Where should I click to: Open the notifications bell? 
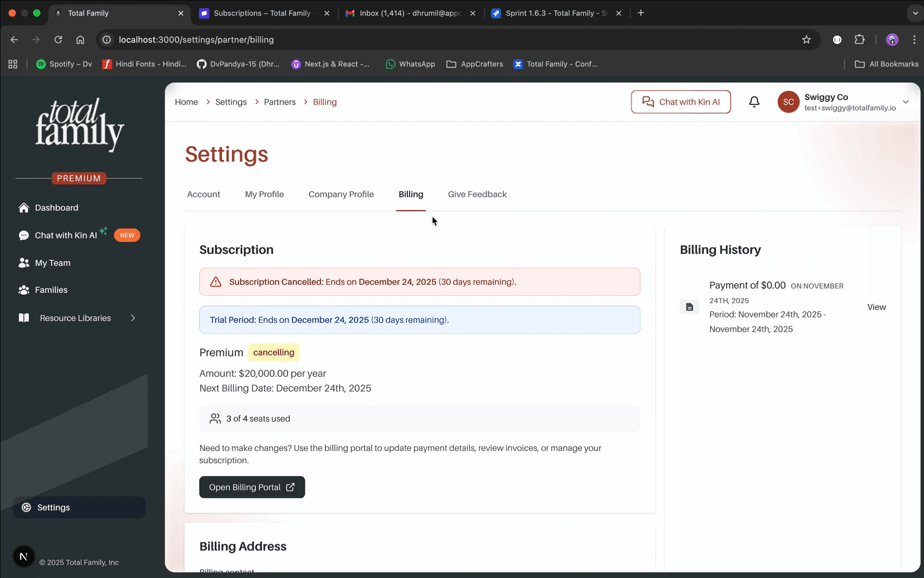[754, 102]
